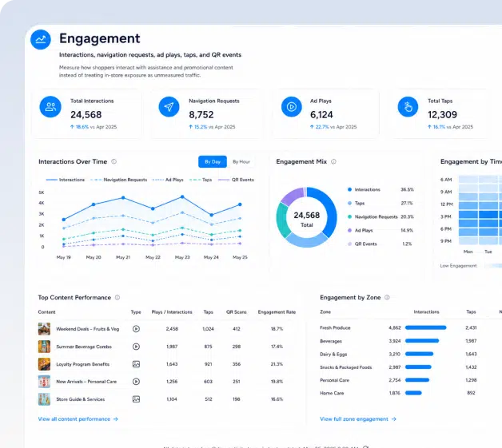The image size is (502, 448).
Task: Sort content table by Taps column
Action: 208,312
